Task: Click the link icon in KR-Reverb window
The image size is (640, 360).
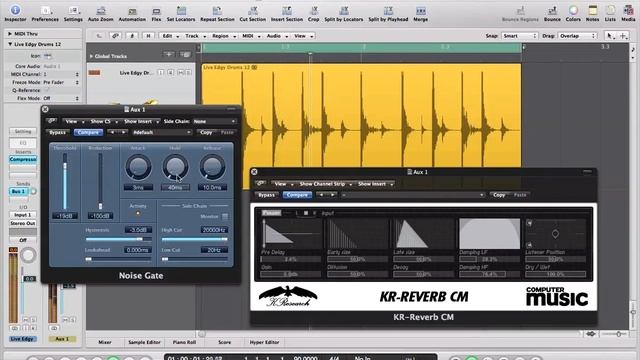Action: tap(261, 184)
